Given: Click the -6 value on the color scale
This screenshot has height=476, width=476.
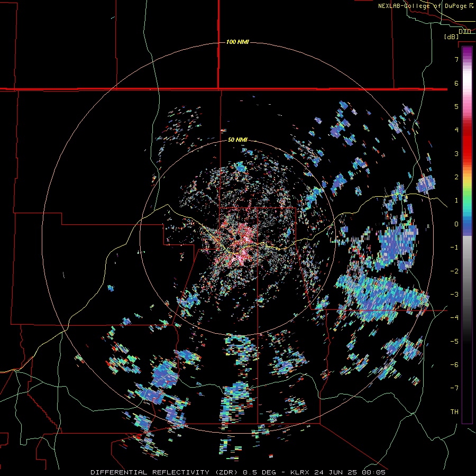Looking at the screenshot, I should [454, 365].
